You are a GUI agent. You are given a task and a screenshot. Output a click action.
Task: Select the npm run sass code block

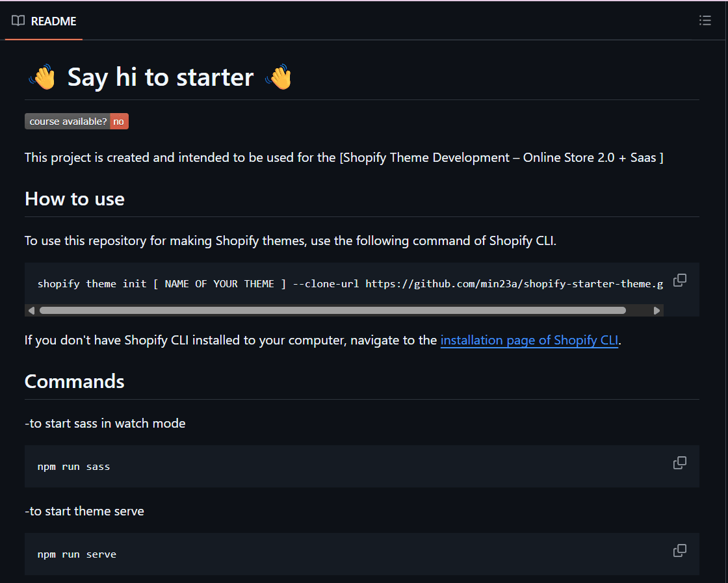click(x=74, y=465)
